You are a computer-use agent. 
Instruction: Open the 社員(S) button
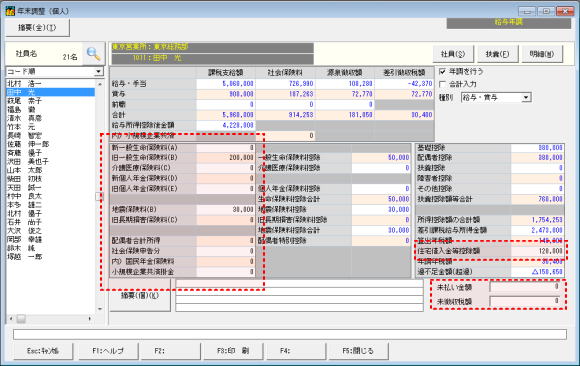453,54
